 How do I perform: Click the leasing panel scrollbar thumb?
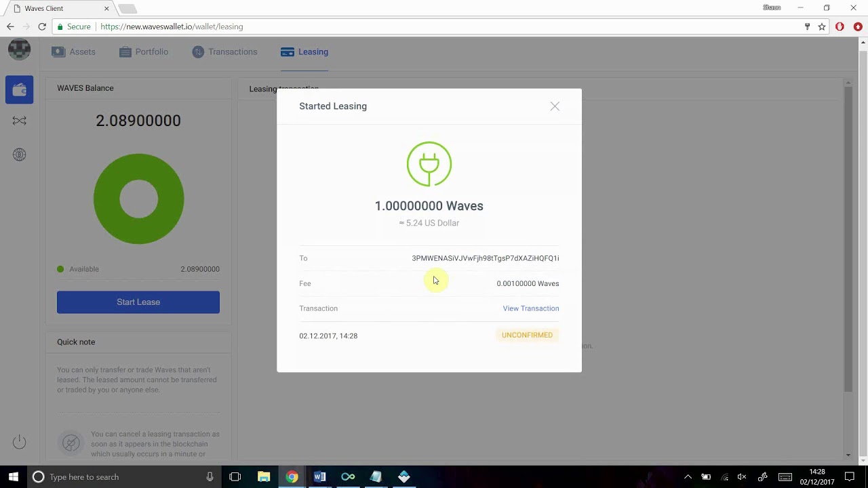848,239
